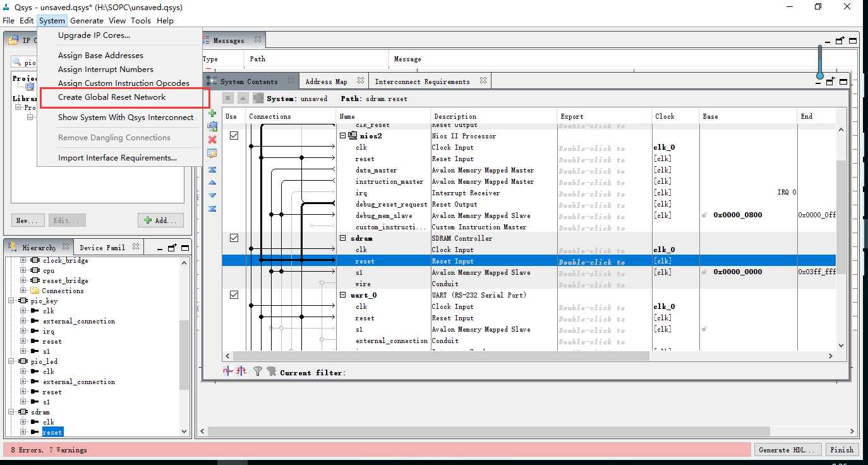Toggle the Use checkbox for uart_0
The height and width of the screenshot is (465, 868).
click(x=234, y=295)
